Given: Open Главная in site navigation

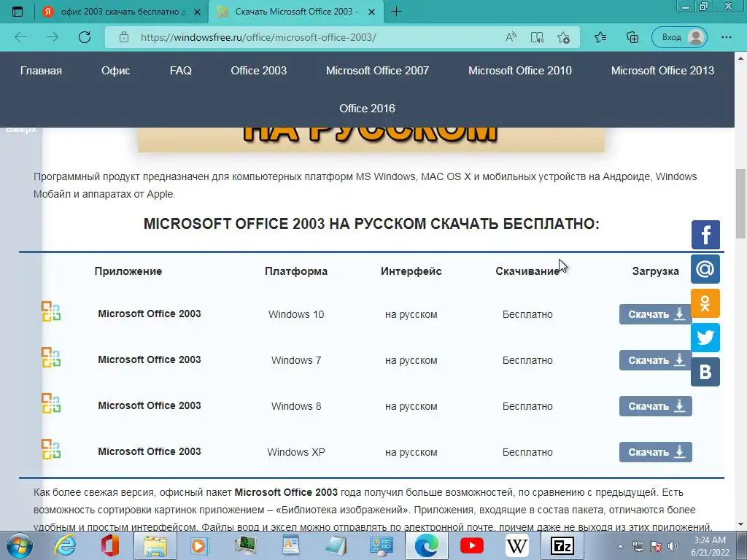Looking at the screenshot, I should pyautogui.click(x=41, y=71).
